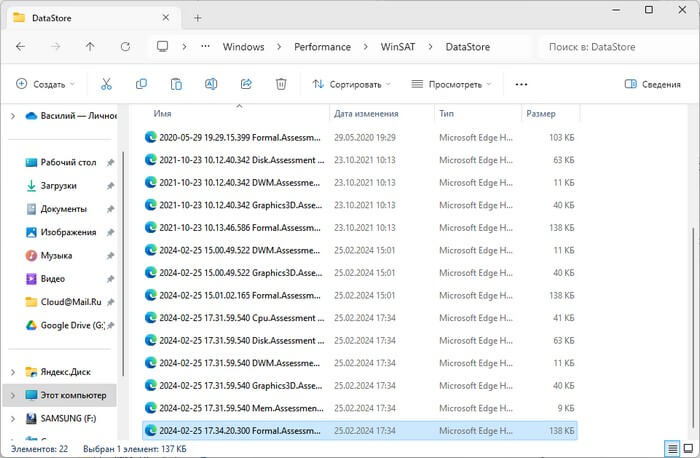Click the Share icon in toolbar
700x458 pixels.
click(x=246, y=85)
